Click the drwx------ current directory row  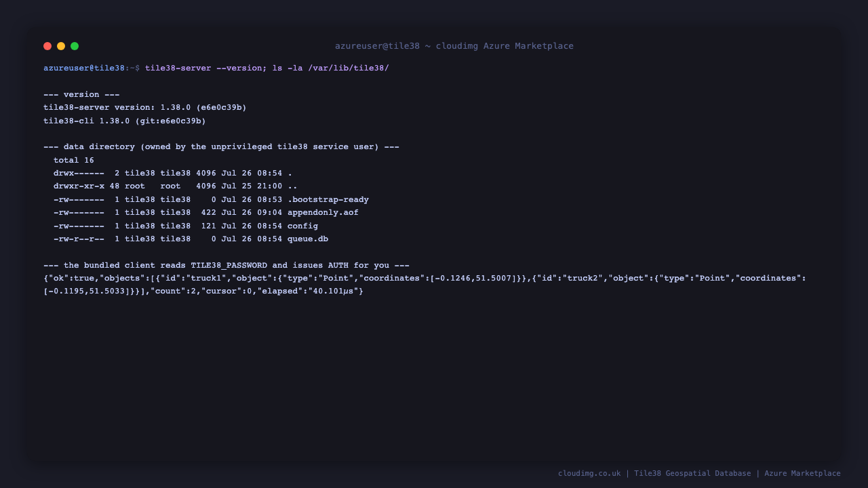coord(173,174)
